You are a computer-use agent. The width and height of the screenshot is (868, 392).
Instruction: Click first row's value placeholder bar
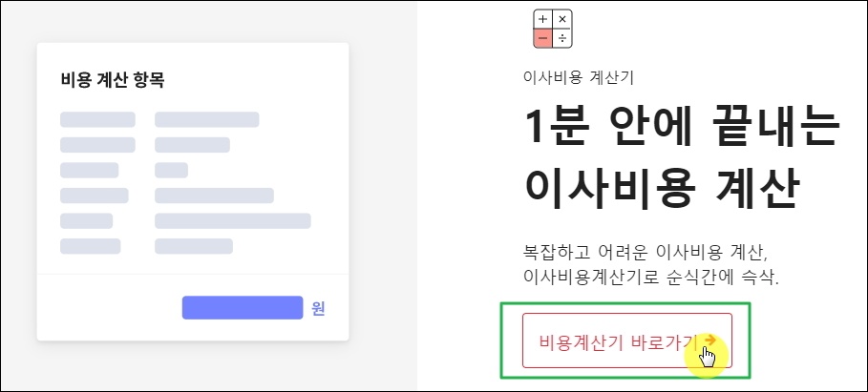pos(207,119)
